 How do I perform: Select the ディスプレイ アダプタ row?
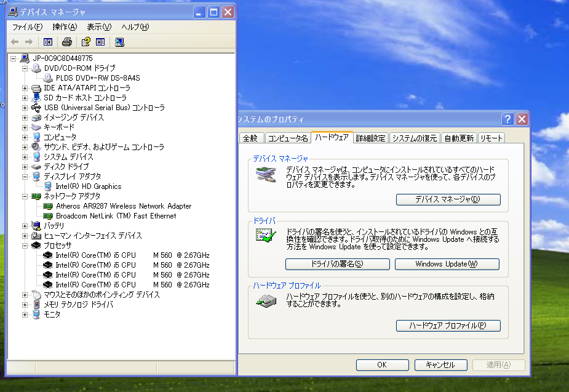coord(73,177)
